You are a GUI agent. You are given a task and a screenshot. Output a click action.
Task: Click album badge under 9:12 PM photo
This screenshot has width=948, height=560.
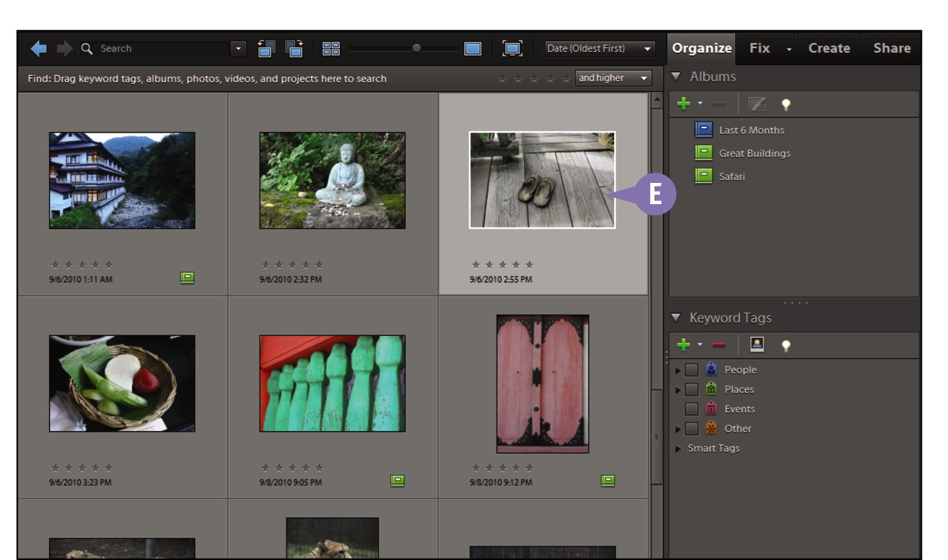(x=608, y=481)
